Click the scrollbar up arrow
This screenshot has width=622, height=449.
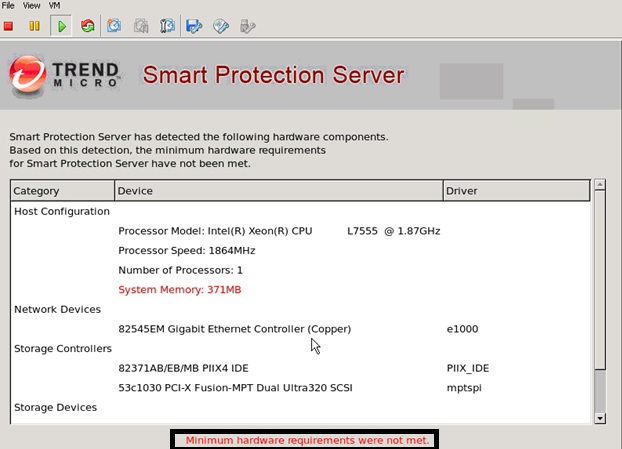600,186
